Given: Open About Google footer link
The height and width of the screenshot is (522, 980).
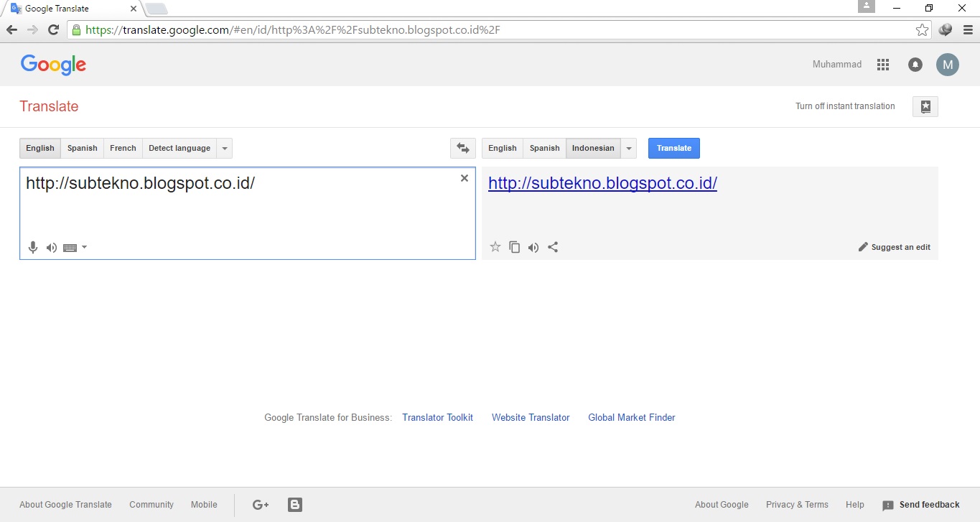Looking at the screenshot, I should pos(722,505).
